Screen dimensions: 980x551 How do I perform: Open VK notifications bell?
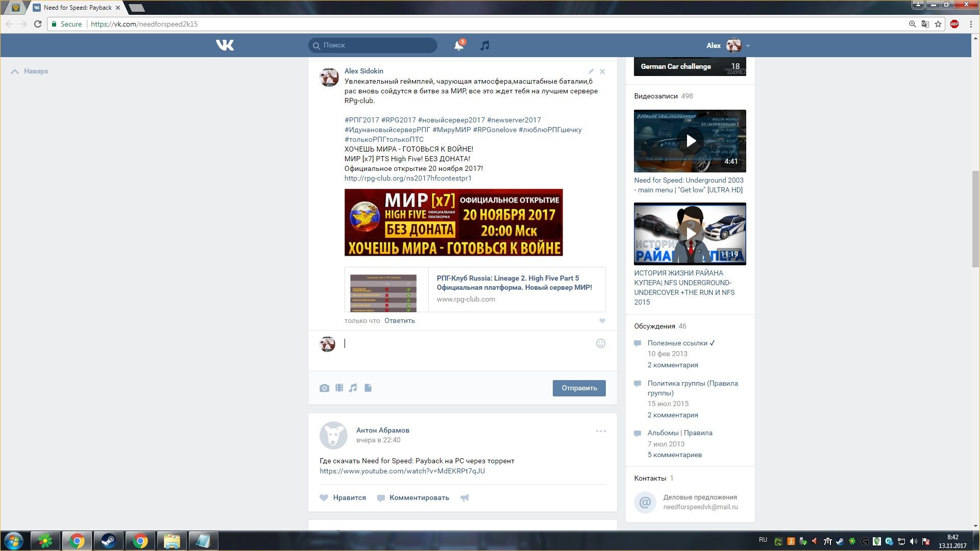pyautogui.click(x=458, y=45)
